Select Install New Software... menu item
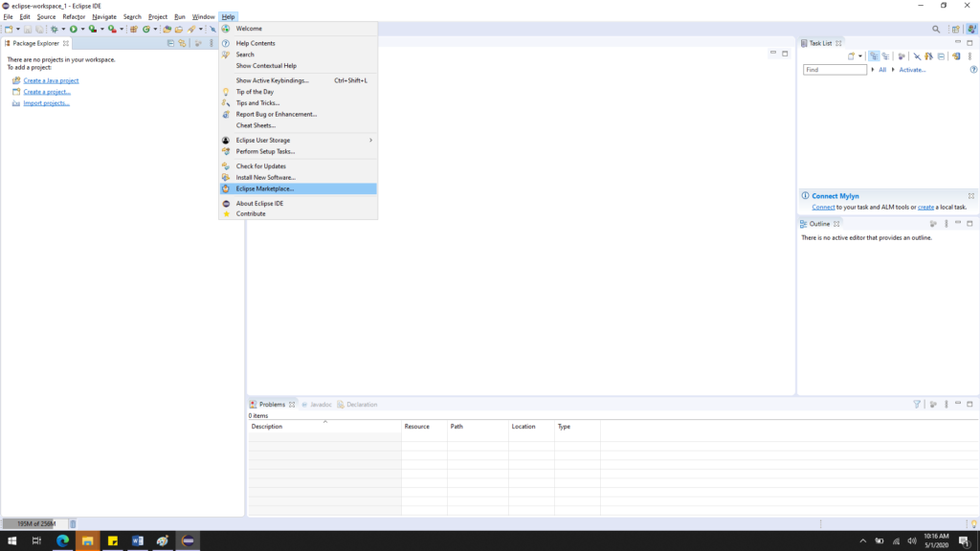Screen dimensions: 980x551 299,177
